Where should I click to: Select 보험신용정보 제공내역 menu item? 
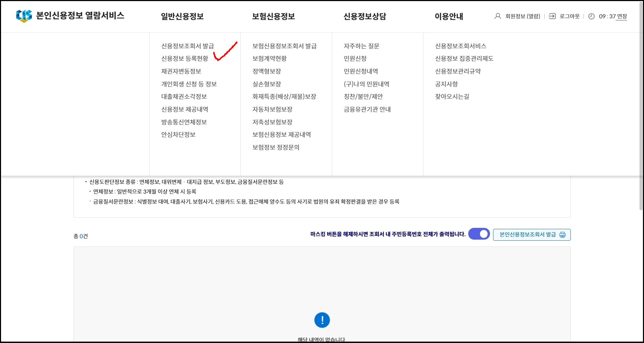click(282, 135)
